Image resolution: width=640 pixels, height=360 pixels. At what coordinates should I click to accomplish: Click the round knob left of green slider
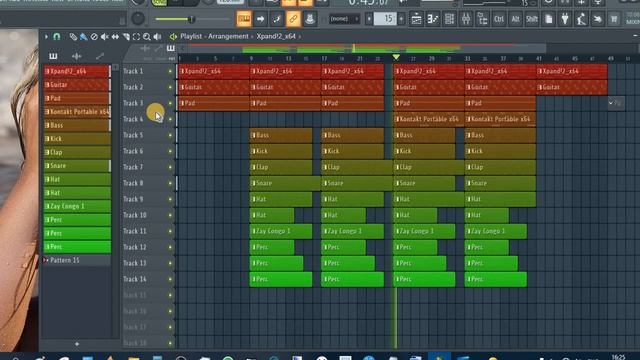click(138, 18)
